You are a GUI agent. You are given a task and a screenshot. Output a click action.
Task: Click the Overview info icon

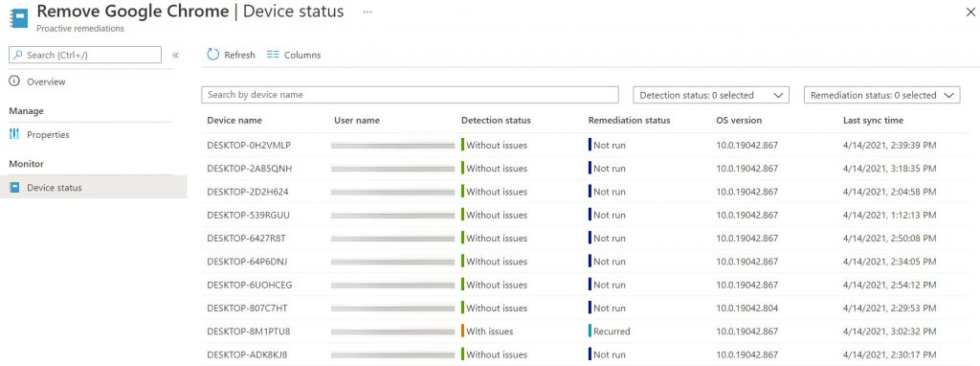click(14, 81)
